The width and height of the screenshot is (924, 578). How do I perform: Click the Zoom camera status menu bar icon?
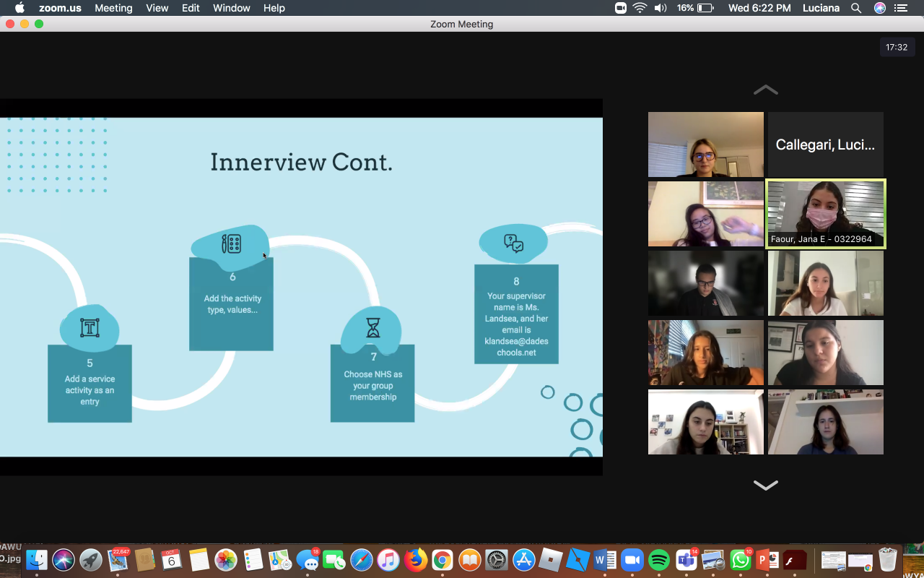(621, 8)
